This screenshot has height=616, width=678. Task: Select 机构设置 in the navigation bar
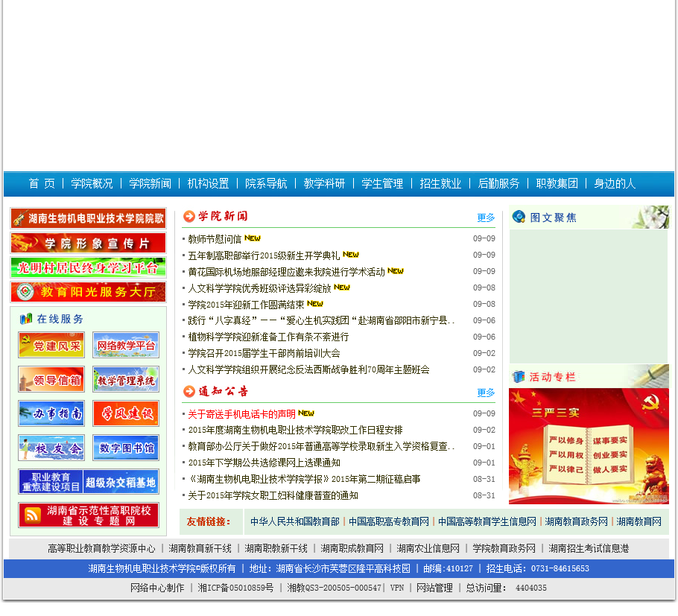(208, 184)
